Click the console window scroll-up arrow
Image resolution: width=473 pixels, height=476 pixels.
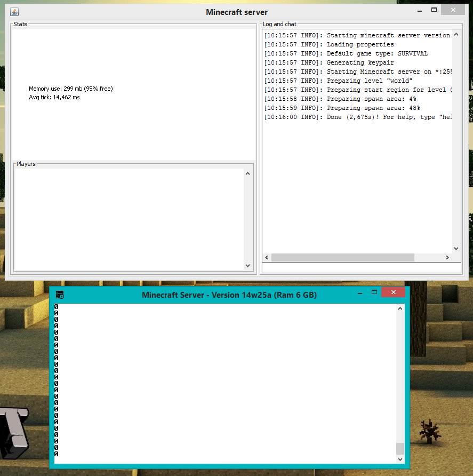click(400, 308)
